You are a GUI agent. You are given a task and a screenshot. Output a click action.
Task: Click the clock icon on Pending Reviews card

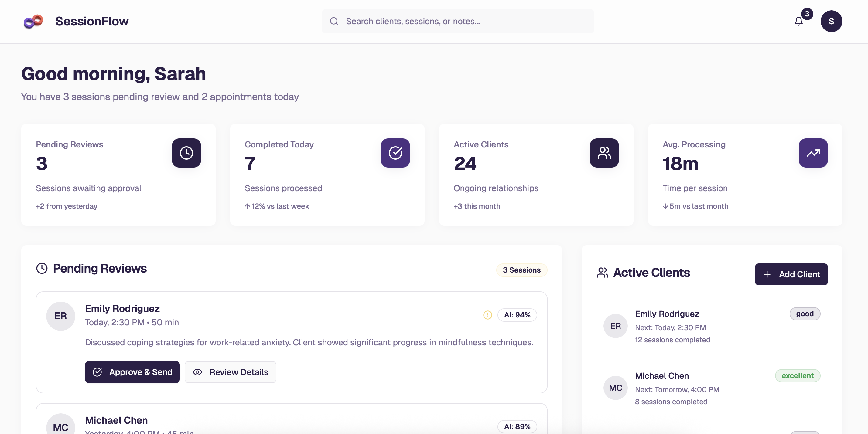[186, 153]
